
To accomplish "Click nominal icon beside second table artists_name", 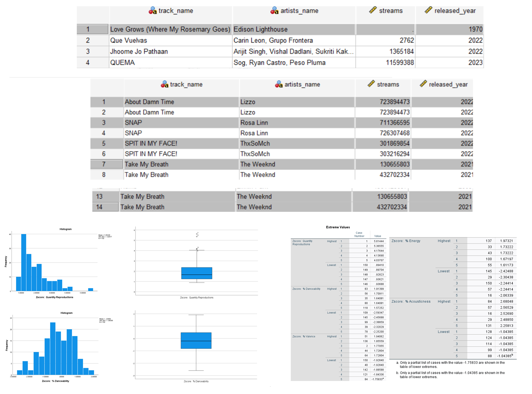I will [278, 84].
